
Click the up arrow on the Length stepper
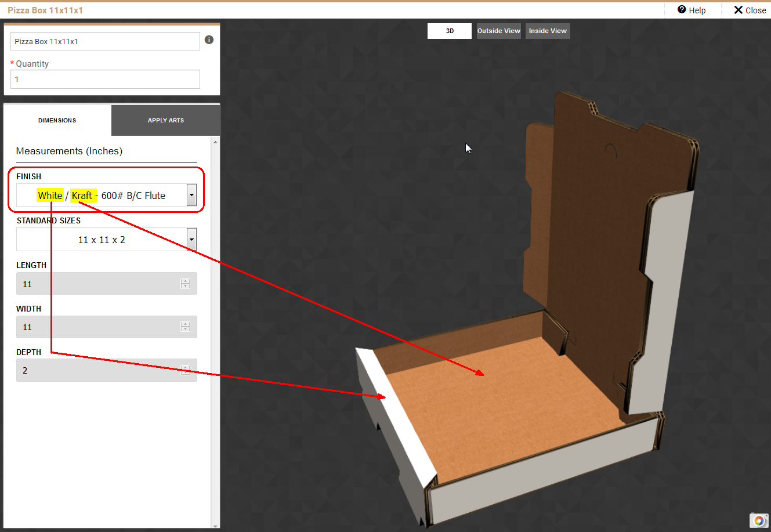(x=185, y=280)
